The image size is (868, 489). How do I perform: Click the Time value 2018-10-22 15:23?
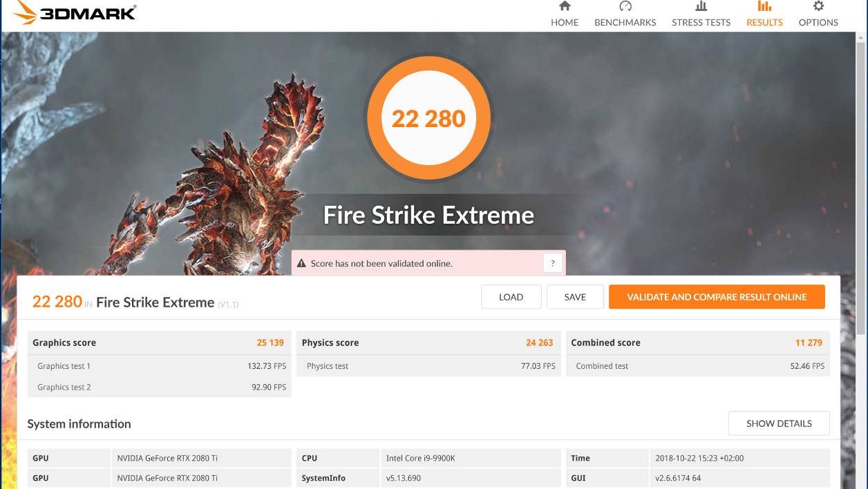coord(699,458)
